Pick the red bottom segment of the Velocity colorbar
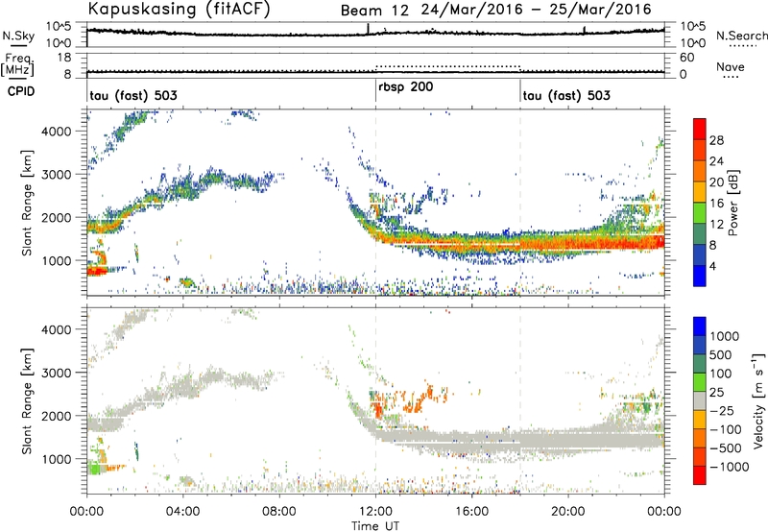768x532 pixels. [x=700, y=475]
